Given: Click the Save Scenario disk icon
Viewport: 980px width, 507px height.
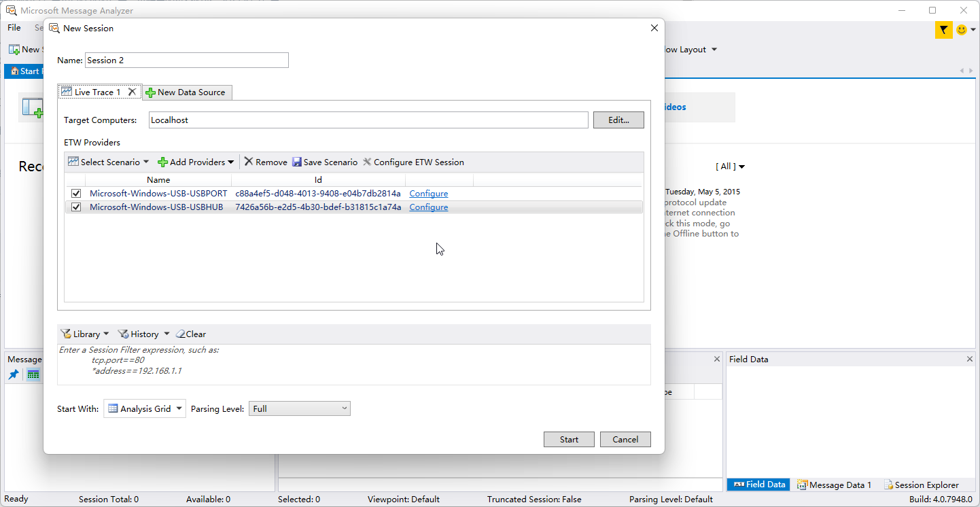Looking at the screenshot, I should [x=297, y=162].
